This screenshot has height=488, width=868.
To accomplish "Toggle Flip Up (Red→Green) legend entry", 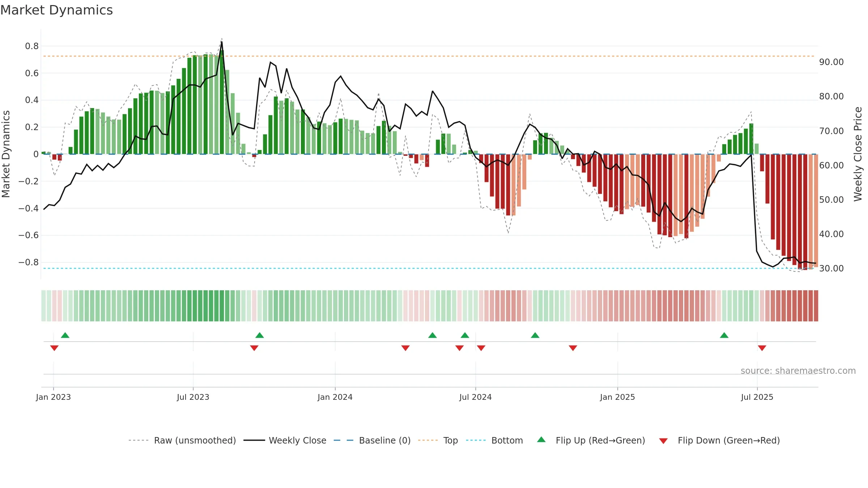I will coord(591,440).
